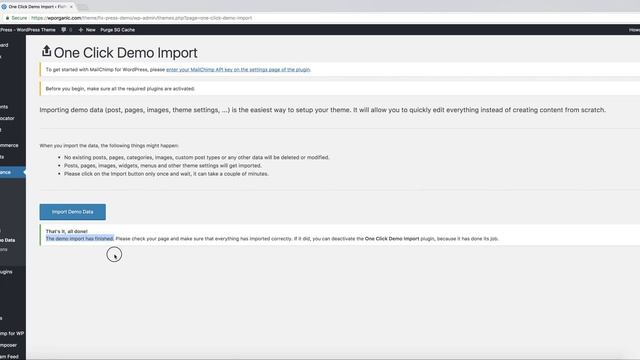The image size is (640, 360).
Task: Click the bullet about clicking Import only once
Action: [166, 174]
